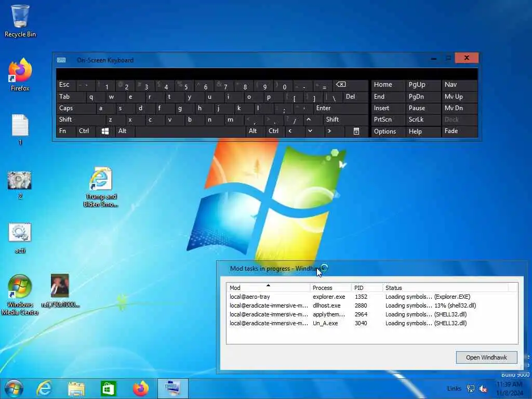
Task: Click the Nav key on keyboard
Action: click(459, 85)
